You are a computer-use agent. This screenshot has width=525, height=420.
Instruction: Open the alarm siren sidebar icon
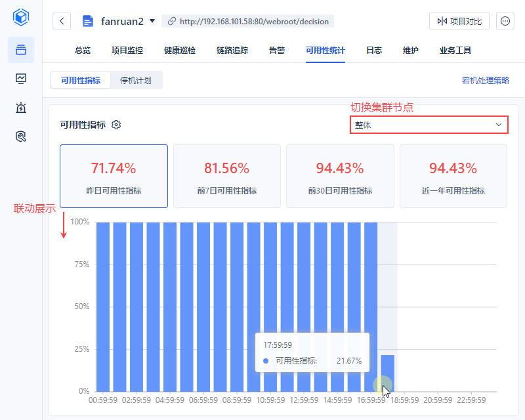21,108
